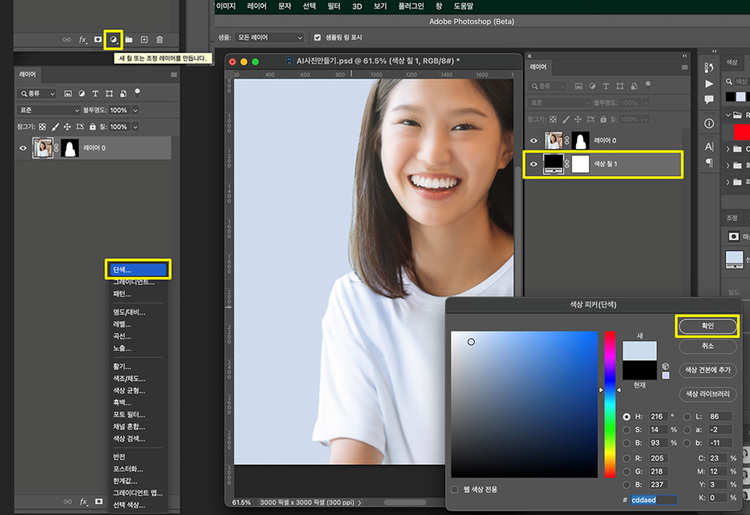Click the create new layer plus icon

pyautogui.click(x=144, y=39)
